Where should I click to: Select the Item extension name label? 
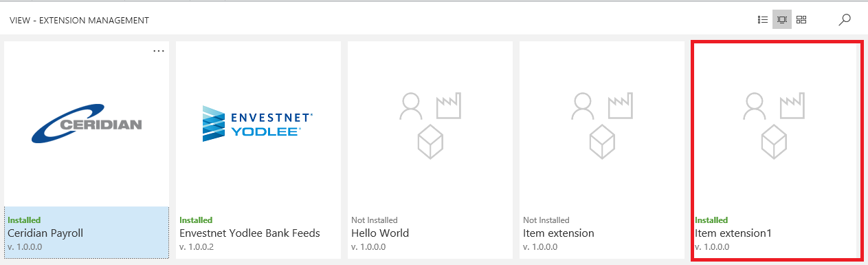coord(559,233)
